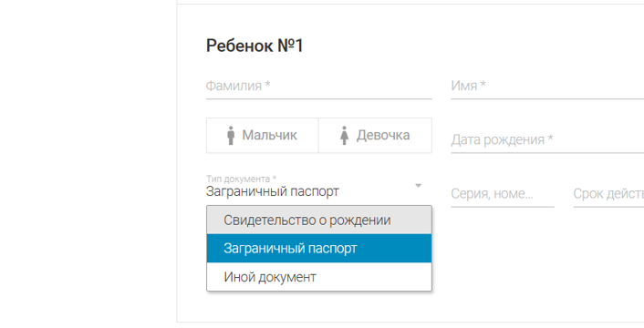Click the girl figure icon
The height and width of the screenshot is (328, 644).
pyautogui.click(x=344, y=135)
